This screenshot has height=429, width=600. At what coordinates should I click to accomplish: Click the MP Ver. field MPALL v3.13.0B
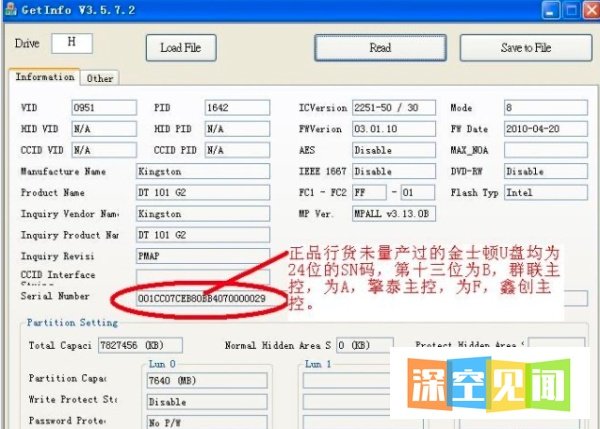click(x=394, y=214)
